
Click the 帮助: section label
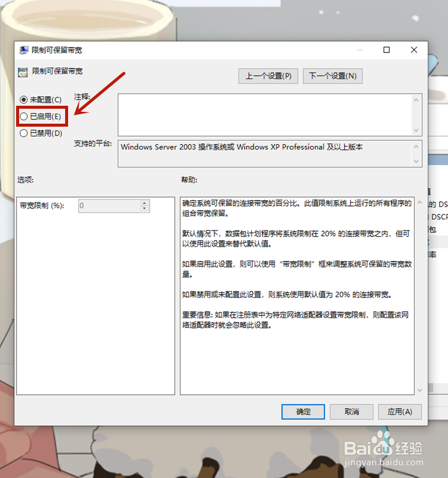tap(189, 180)
